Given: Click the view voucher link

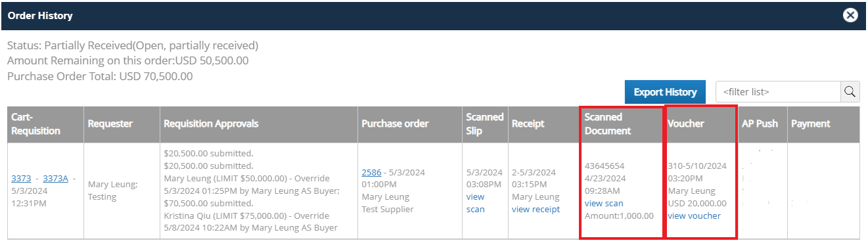Looking at the screenshot, I should coord(694,215).
